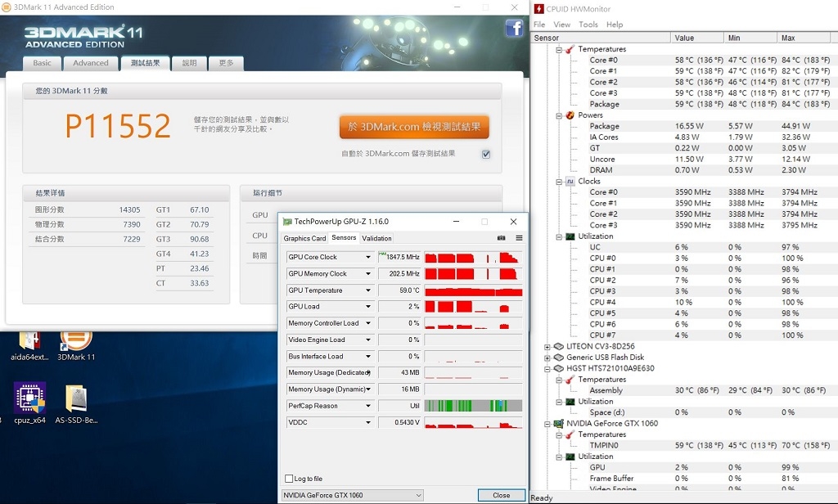Expand Generic USB Flash Disk tree node
This screenshot has height=504, width=838.
[x=547, y=358]
